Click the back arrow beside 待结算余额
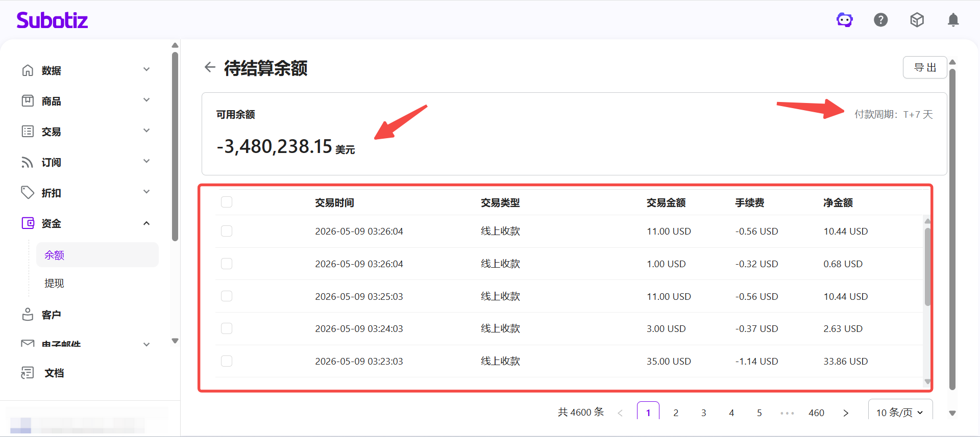 pos(210,67)
